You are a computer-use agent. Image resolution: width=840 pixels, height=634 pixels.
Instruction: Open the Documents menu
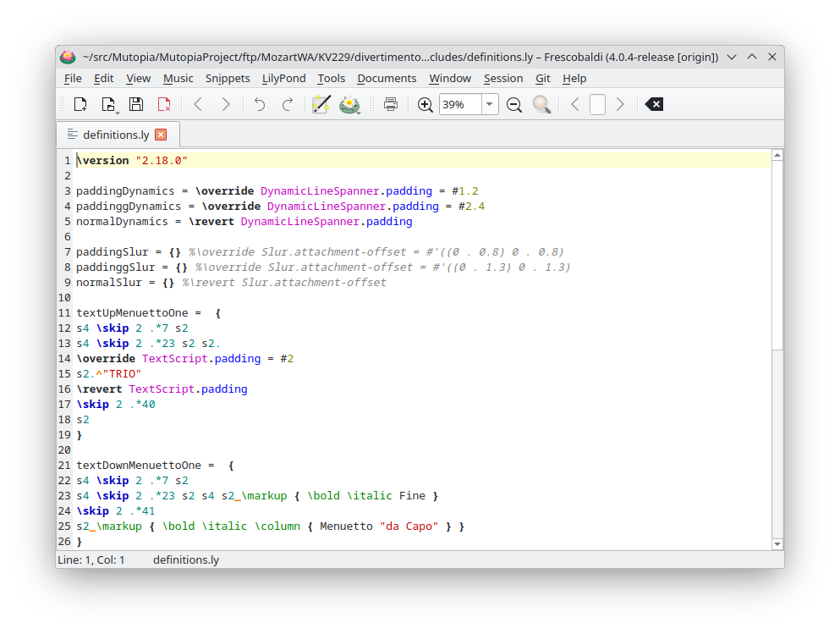[x=387, y=78]
